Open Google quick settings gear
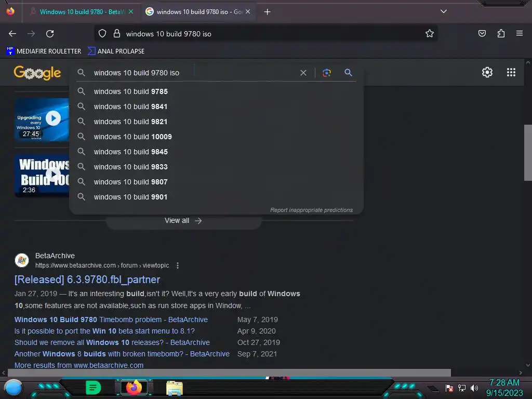Viewport: 532px width, 399px height. [x=487, y=72]
